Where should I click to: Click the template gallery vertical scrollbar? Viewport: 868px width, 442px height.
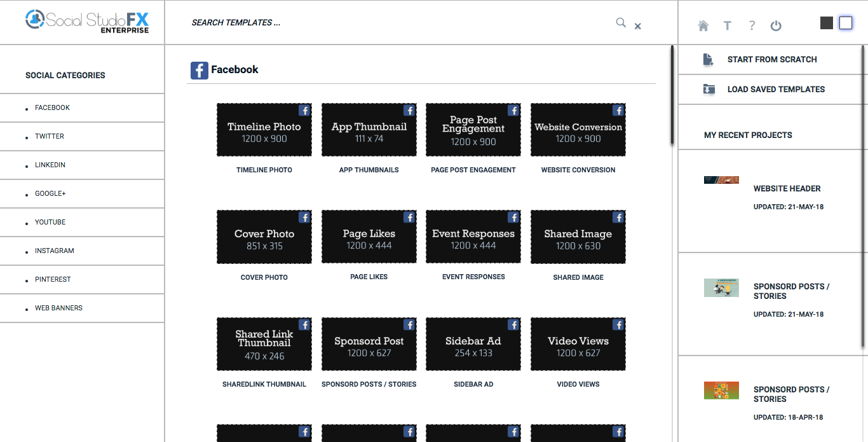672,95
